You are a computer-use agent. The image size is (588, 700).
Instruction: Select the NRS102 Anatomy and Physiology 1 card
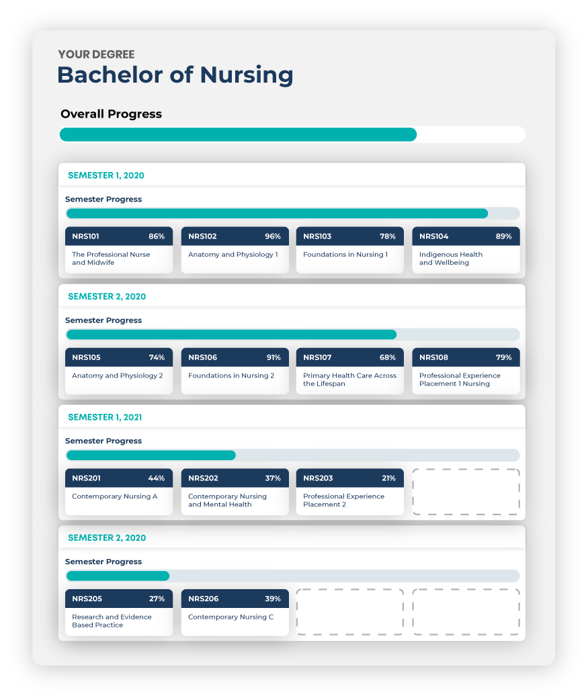coord(235,250)
